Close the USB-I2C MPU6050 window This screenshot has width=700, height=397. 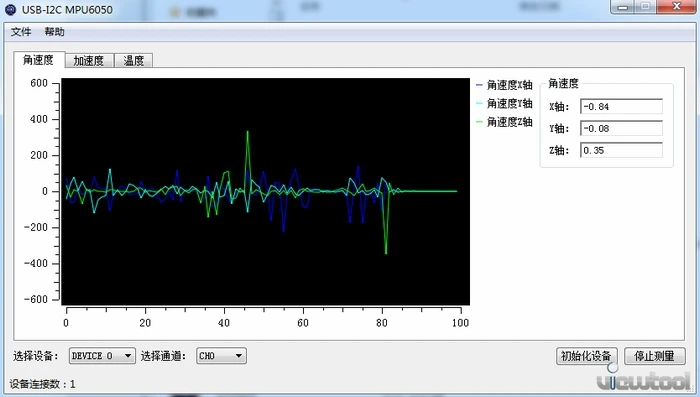[676, 7]
